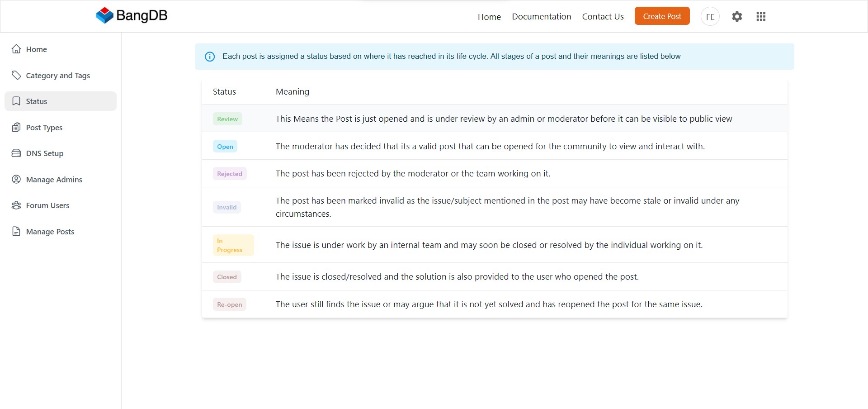Click the Create Post button

(662, 16)
